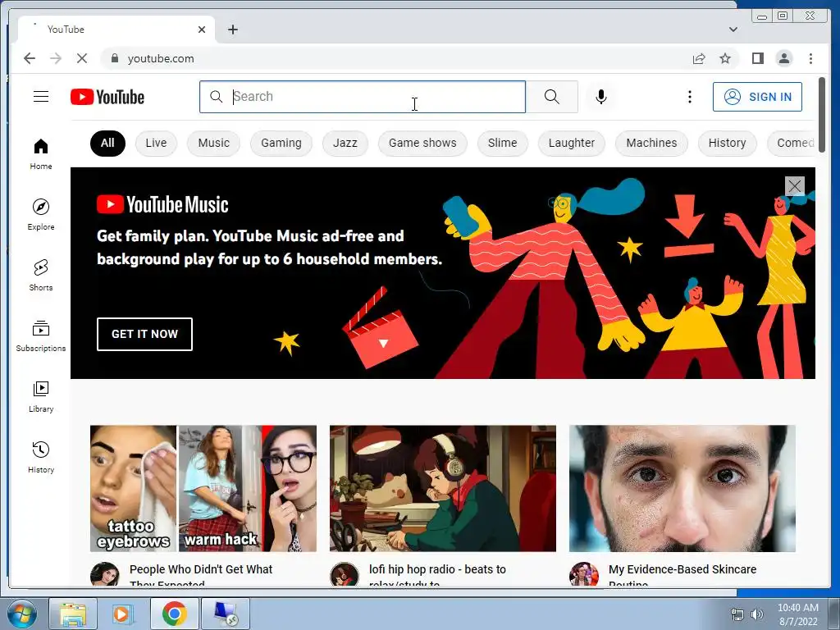This screenshot has height=630, width=840.
Task: Select the Slime filter chip
Action: tap(503, 143)
